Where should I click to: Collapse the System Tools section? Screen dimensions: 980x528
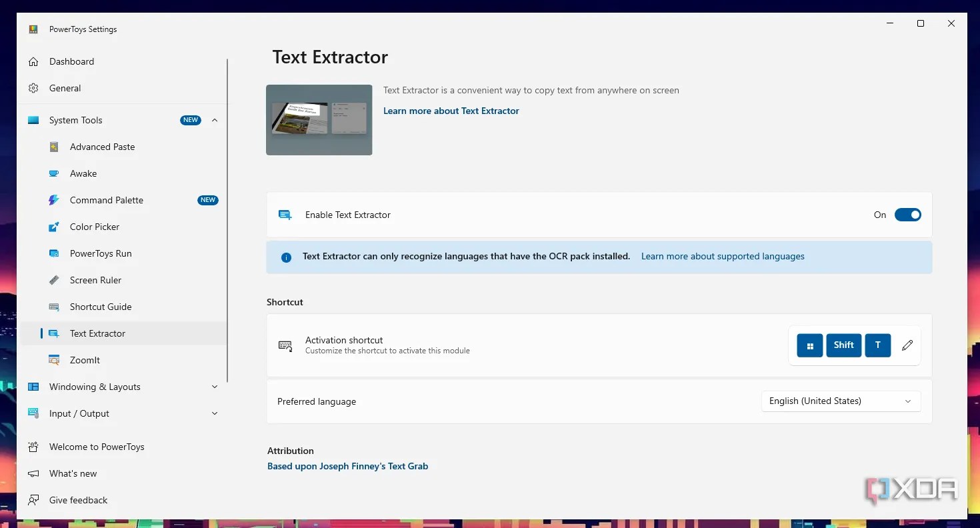point(215,120)
